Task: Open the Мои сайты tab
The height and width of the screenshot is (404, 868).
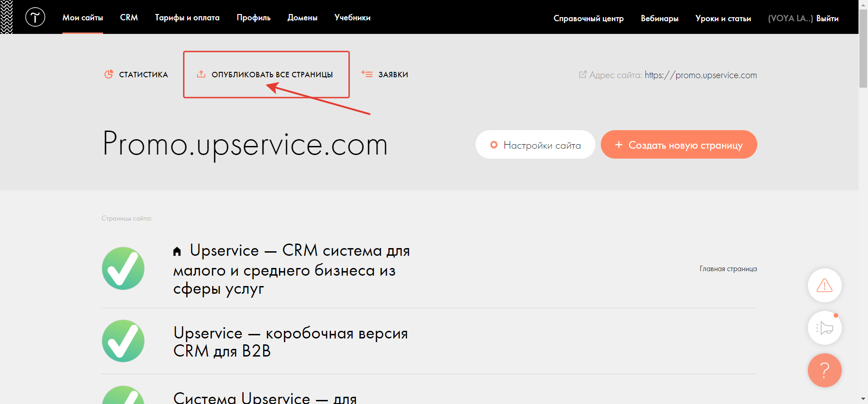Action: coord(83,18)
